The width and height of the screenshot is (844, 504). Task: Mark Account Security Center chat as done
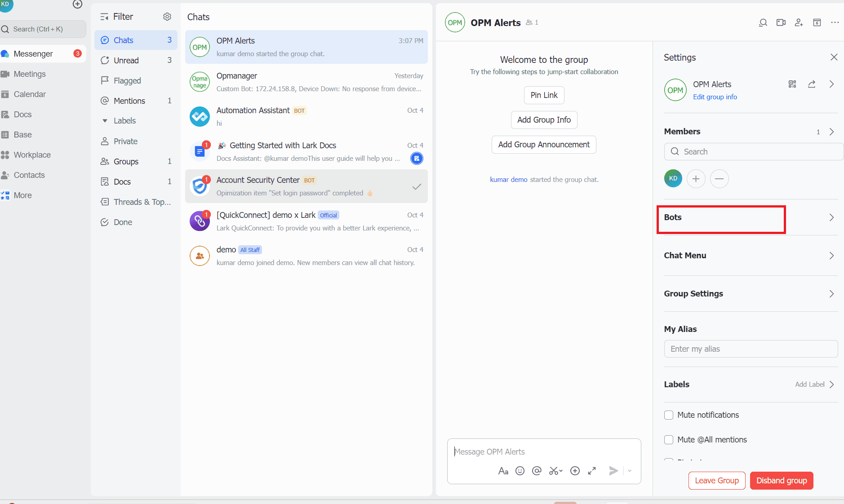click(x=417, y=186)
